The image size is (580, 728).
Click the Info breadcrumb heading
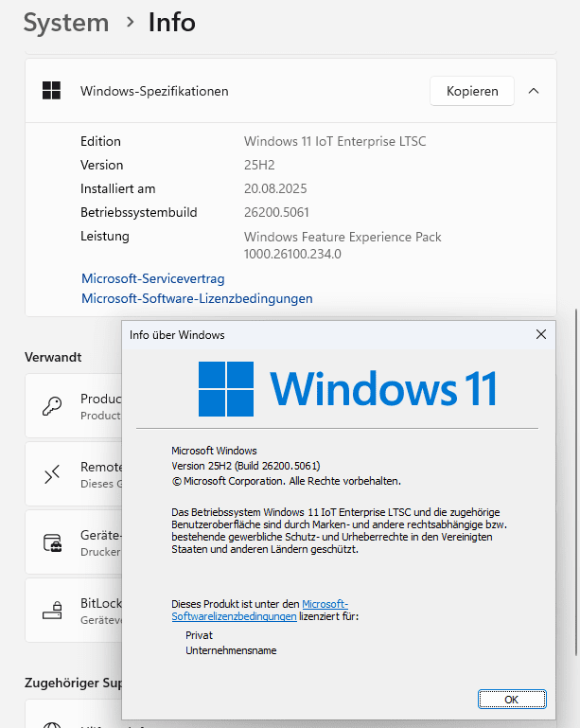[171, 23]
